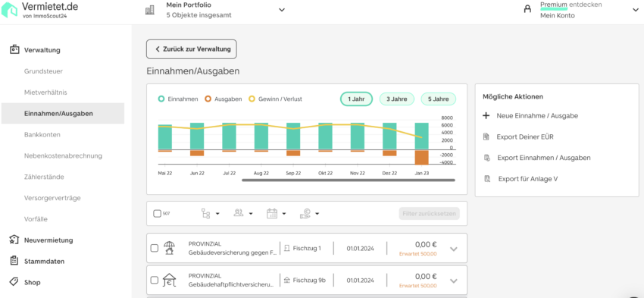Check the Fischzug 1 entry checkbox
This screenshot has width=644, height=298.
[155, 248]
